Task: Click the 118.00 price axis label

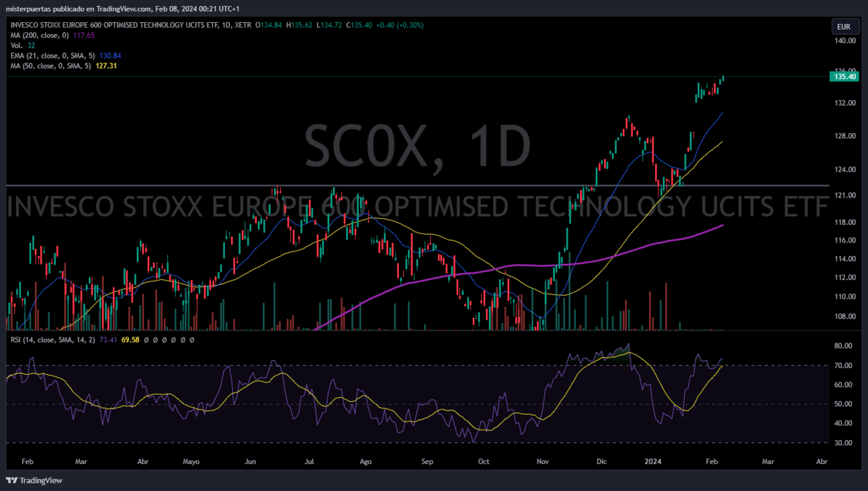Action: (x=845, y=222)
